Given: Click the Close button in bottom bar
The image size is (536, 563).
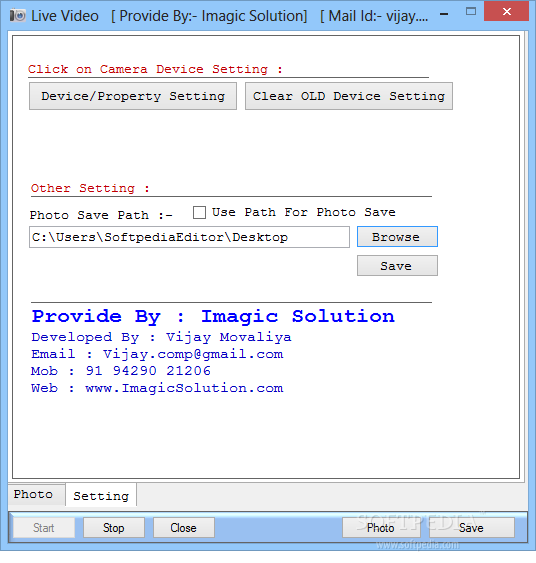Looking at the screenshot, I should click(x=184, y=528).
